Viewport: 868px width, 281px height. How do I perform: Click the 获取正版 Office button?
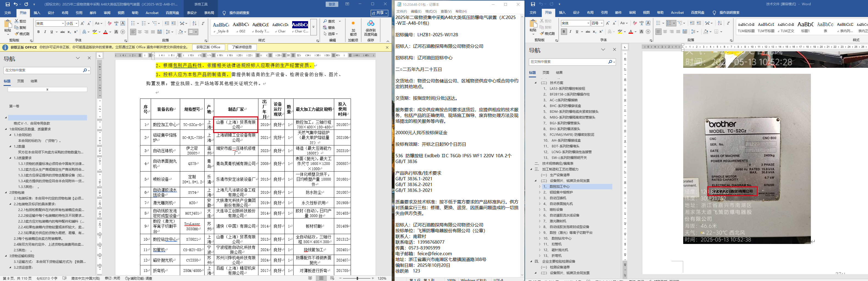pos(208,47)
